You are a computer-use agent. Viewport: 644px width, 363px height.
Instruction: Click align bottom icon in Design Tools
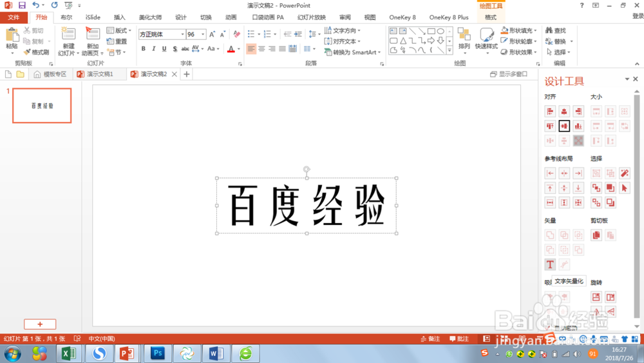578,126
